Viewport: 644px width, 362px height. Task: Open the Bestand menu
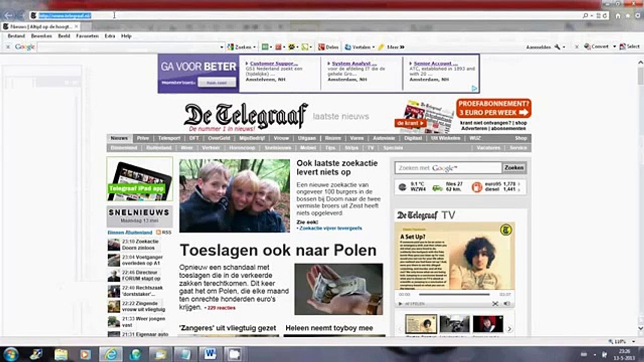16,36
